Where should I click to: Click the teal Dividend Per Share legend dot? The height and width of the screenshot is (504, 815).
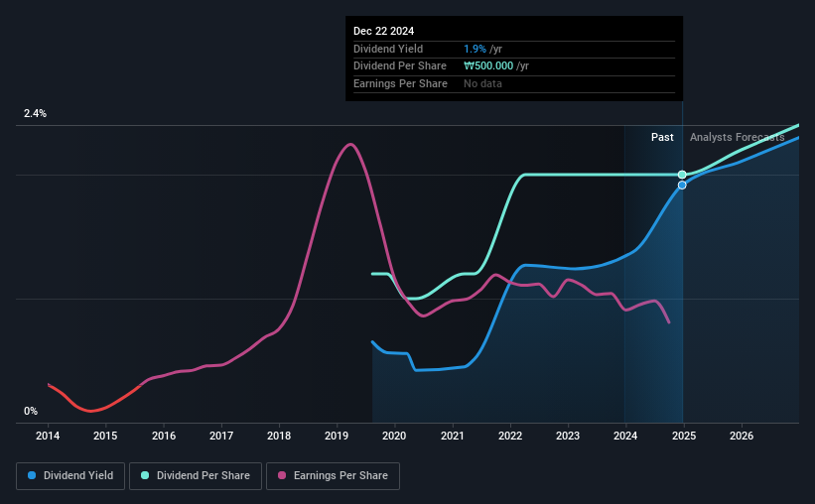[x=145, y=475]
